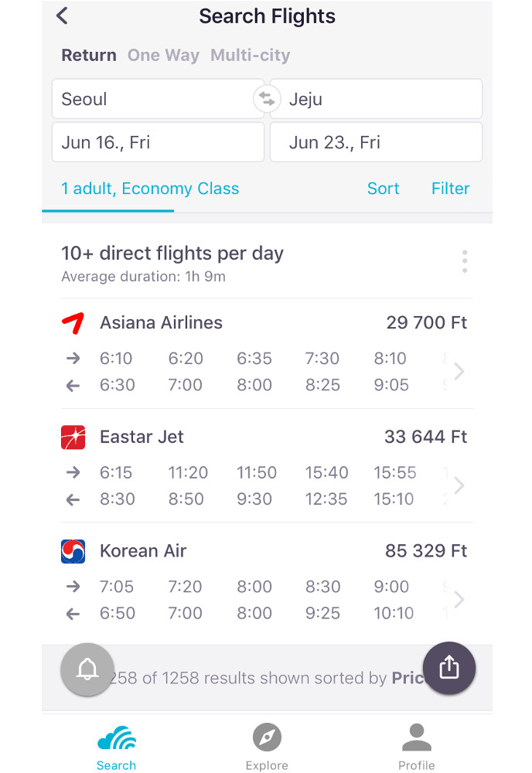Select the Multi-city trip type
This screenshot has width=532, height=773.
(250, 55)
